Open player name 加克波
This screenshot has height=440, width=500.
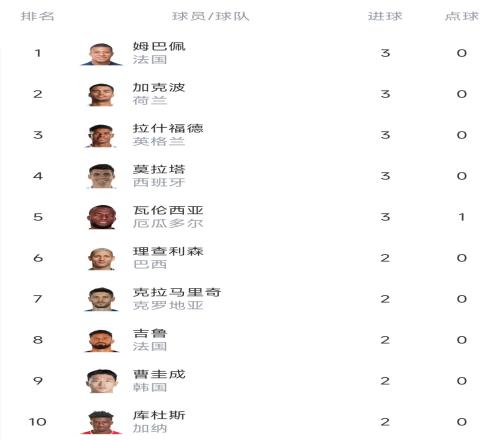tap(159, 87)
